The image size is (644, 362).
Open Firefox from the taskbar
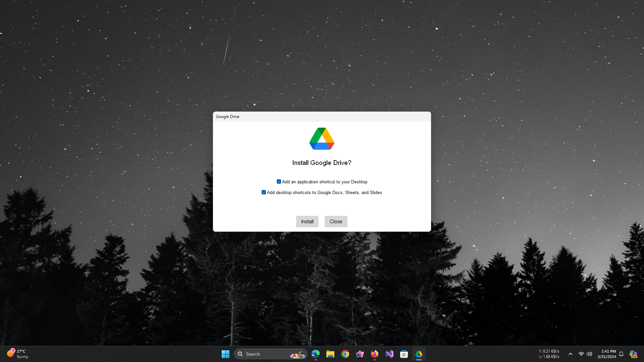(x=374, y=354)
